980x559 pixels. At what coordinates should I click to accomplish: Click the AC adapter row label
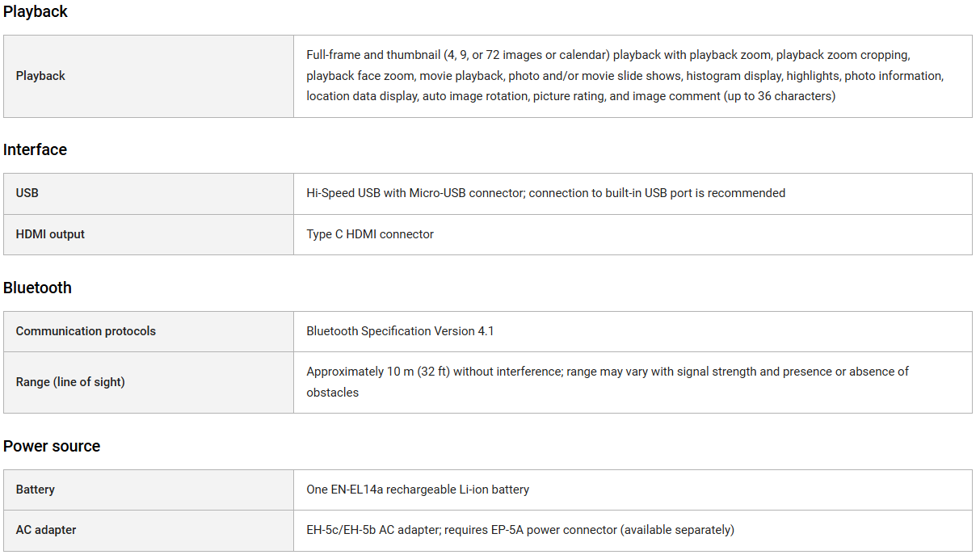46,530
